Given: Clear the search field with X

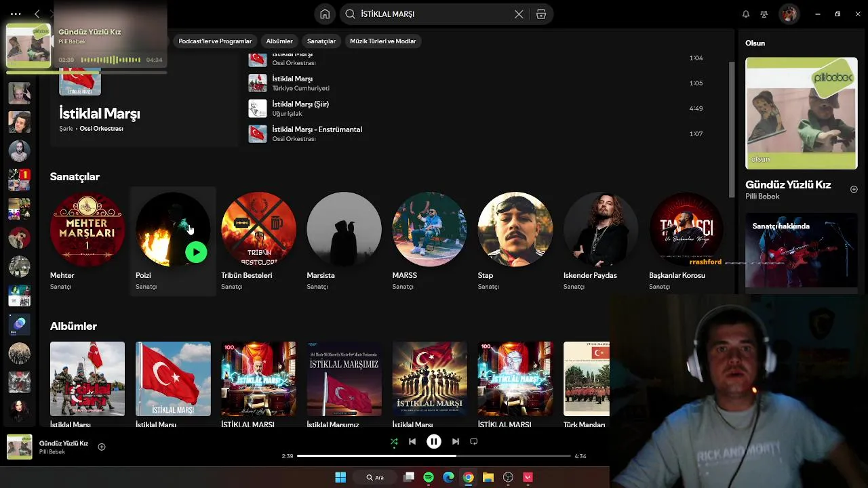Looking at the screenshot, I should [x=519, y=14].
